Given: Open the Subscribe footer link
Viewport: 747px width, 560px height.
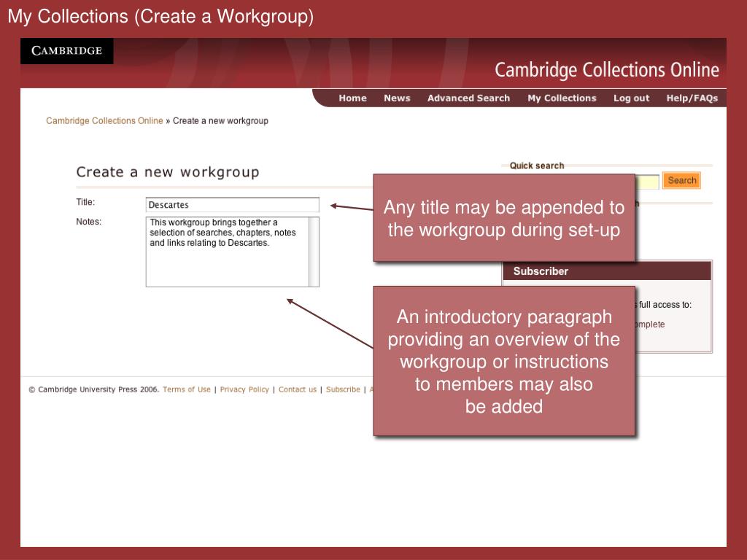Looking at the screenshot, I should [x=343, y=389].
